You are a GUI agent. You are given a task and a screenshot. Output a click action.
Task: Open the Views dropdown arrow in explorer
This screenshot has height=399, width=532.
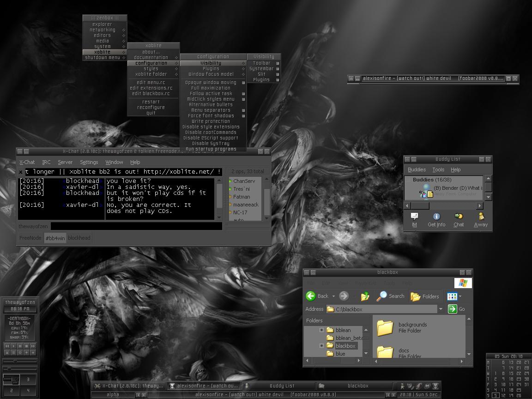coord(460,296)
